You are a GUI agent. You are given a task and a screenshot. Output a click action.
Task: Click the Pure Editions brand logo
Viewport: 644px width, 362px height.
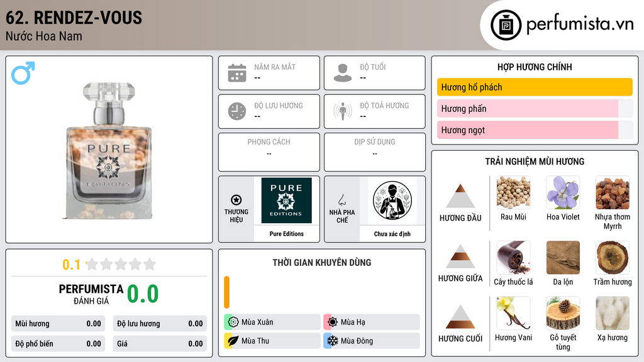pyautogui.click(x=286, y=200)
